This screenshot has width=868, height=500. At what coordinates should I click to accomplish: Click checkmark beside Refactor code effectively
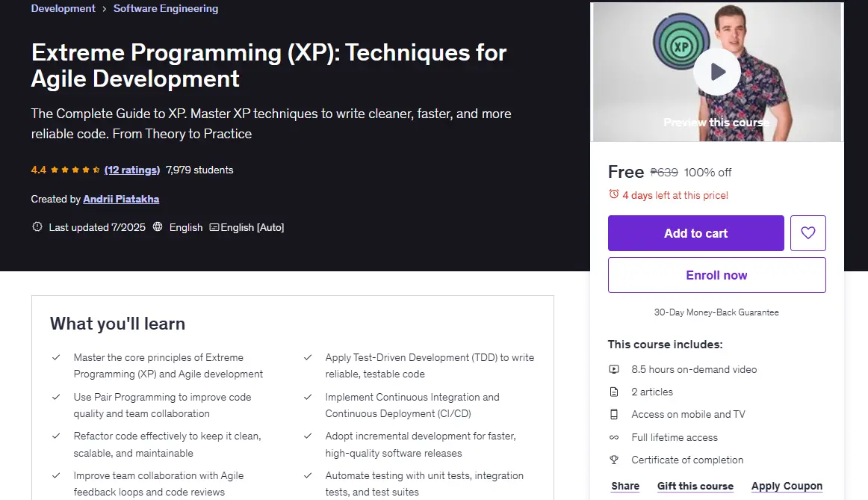[56, 436]
